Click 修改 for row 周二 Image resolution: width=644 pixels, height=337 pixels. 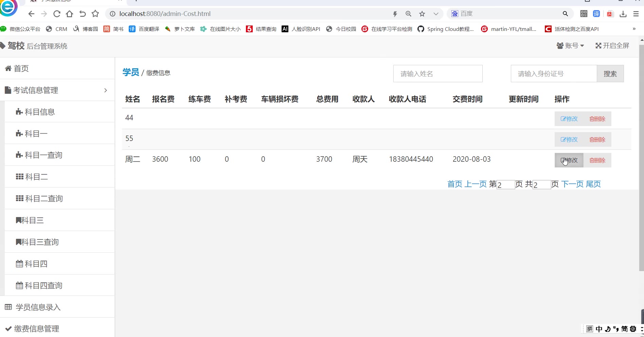point(569,160)
